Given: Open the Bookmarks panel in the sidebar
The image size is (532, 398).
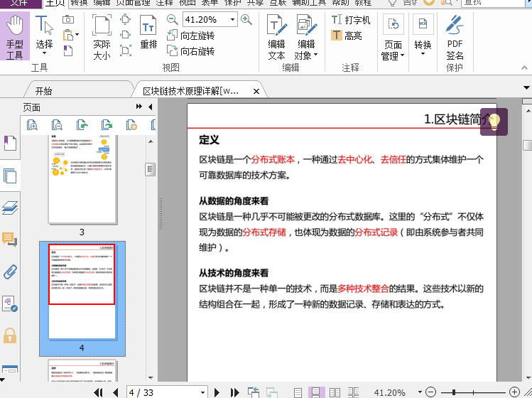Looking at the screenshot, I should click(x=10, y=143).
